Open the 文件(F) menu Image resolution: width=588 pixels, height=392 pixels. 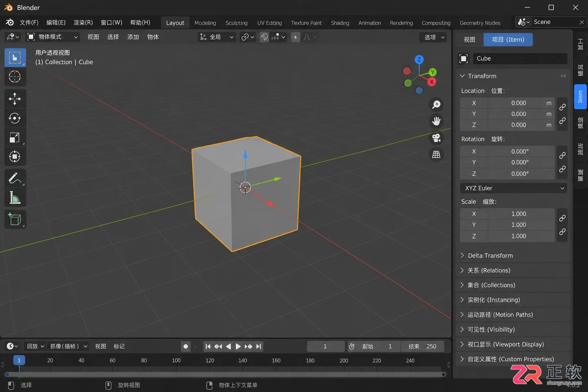29,22
